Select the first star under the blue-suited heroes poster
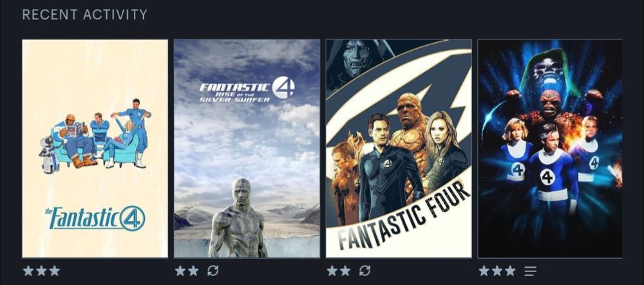Screen dimensions: 644x285 484,271
